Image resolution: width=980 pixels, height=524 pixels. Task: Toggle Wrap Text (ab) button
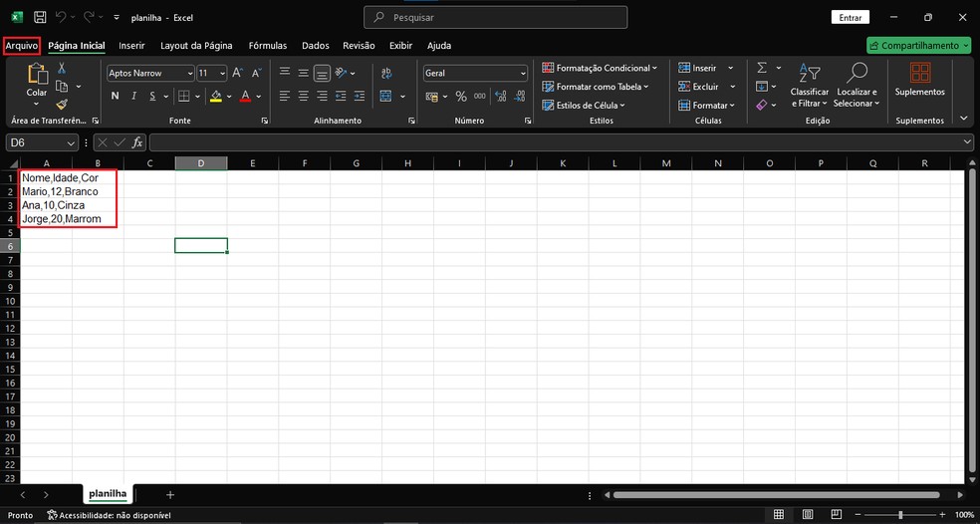coord(386,73)
